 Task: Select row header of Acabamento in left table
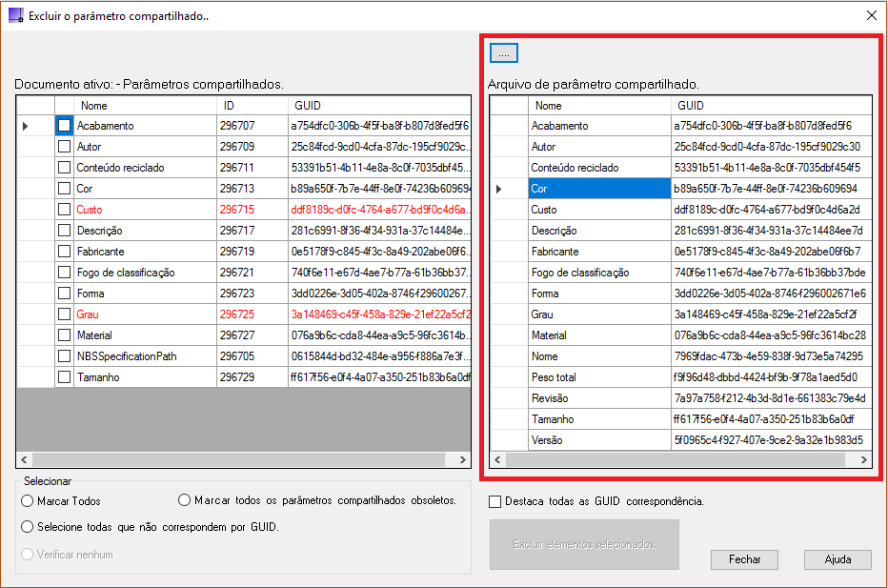click(x=35, y=125)
